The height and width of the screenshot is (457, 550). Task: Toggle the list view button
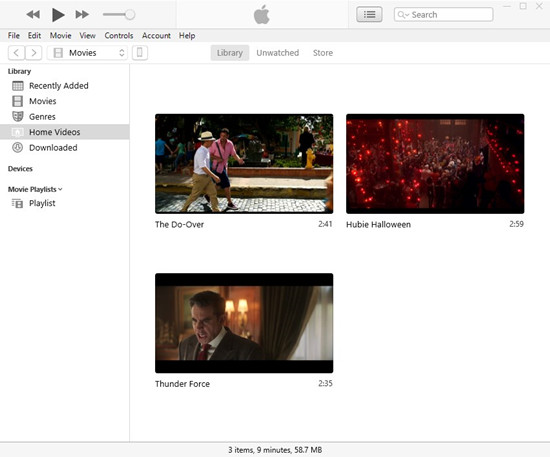(369, 15)
